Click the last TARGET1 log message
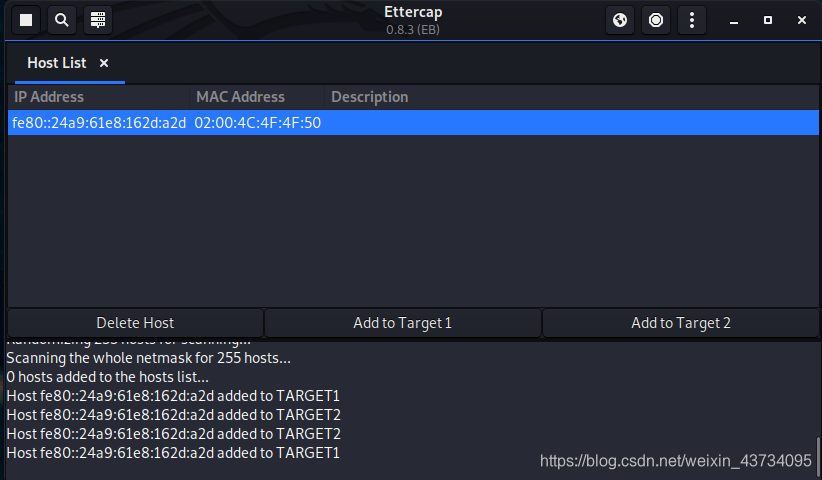The height and width of the screenshot is (480, 822). pyautogui.click(x=173, y=453)
